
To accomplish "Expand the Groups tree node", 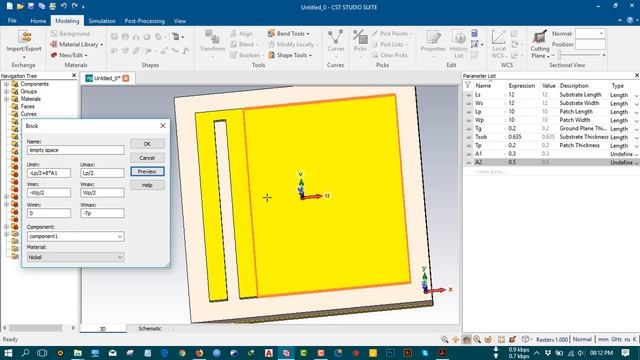I will click(x=7, y=91).
